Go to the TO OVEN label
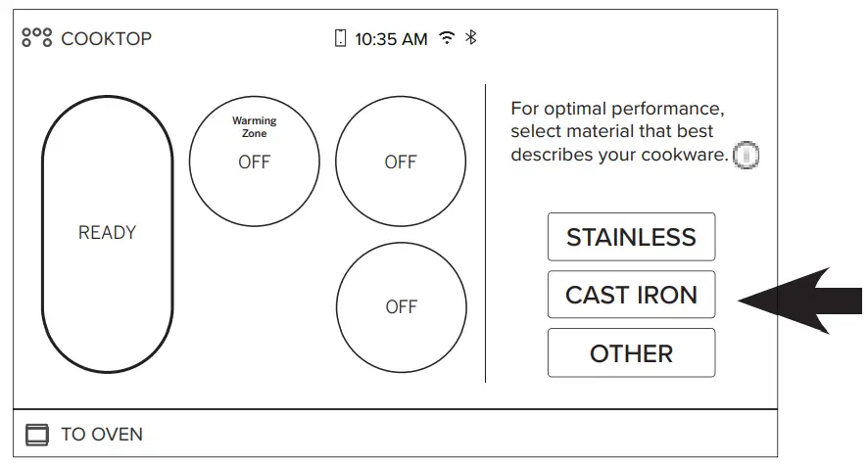This screenshot has height=464, width=868. pyautogui.click(x=101, y=435)
